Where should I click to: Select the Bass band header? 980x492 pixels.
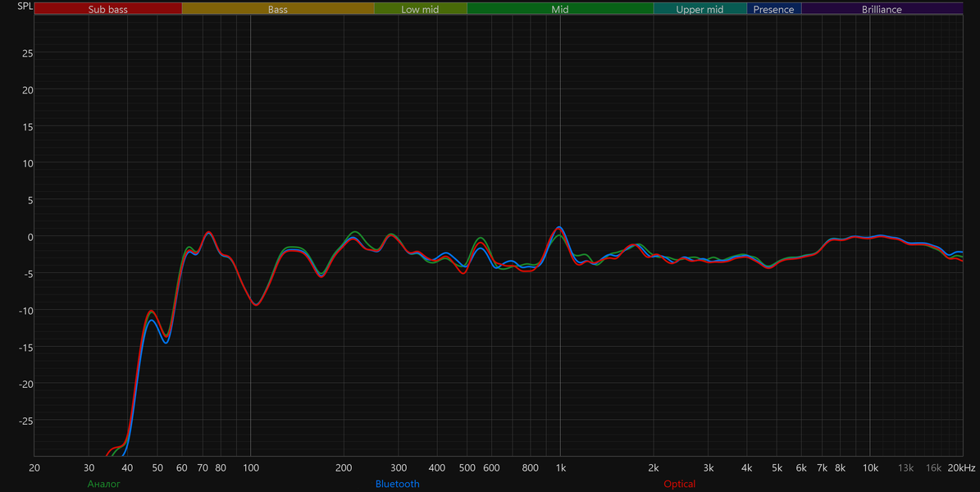[x=278, y=9]
